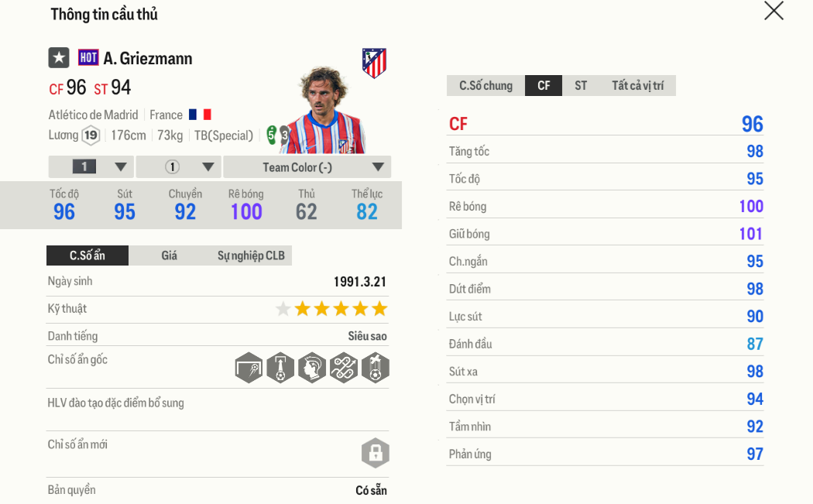Select the C.Số chung stats tab
The height and width of the screenshot is (504, 813).
[x=485, y=86]
